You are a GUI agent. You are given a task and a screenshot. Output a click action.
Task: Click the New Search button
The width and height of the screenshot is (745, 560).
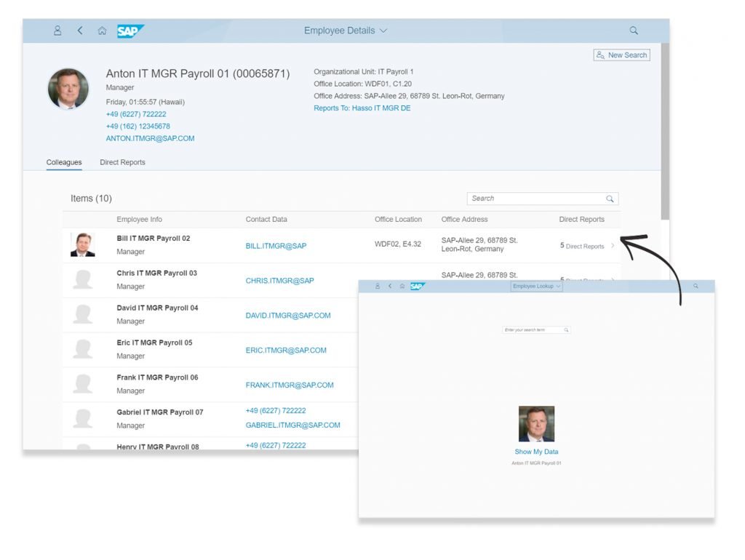[621, 55]
